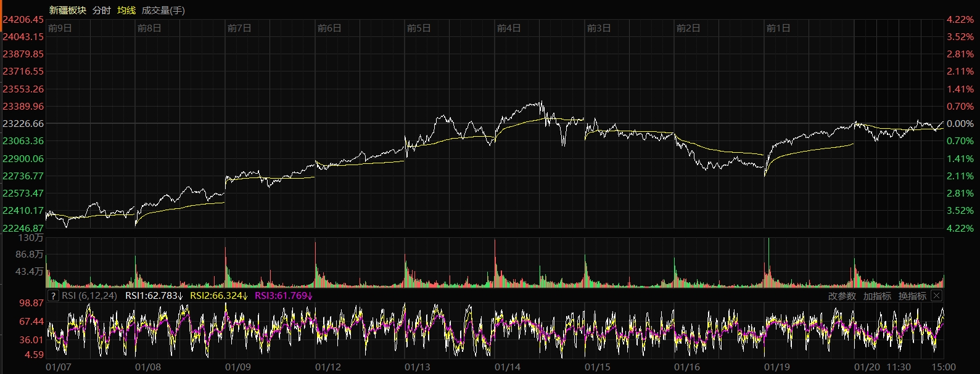980x374 pixels.
Task: Select the 分时 chart label
Action: [x=102, y=10]
